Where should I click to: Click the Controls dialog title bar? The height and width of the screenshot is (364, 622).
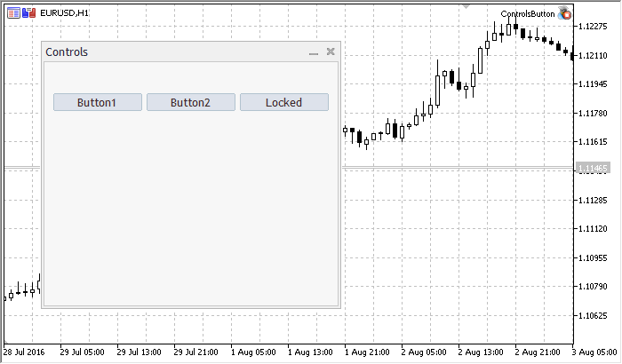(x=178, y=51)
